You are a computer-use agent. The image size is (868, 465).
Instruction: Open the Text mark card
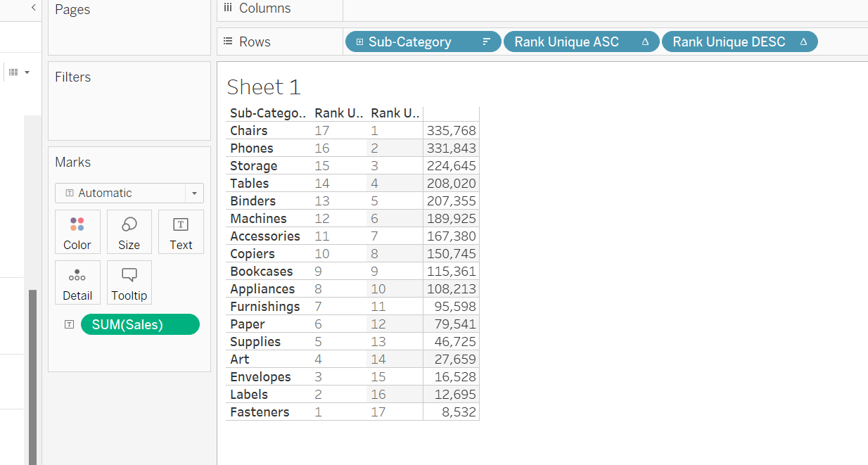[181, 231]
